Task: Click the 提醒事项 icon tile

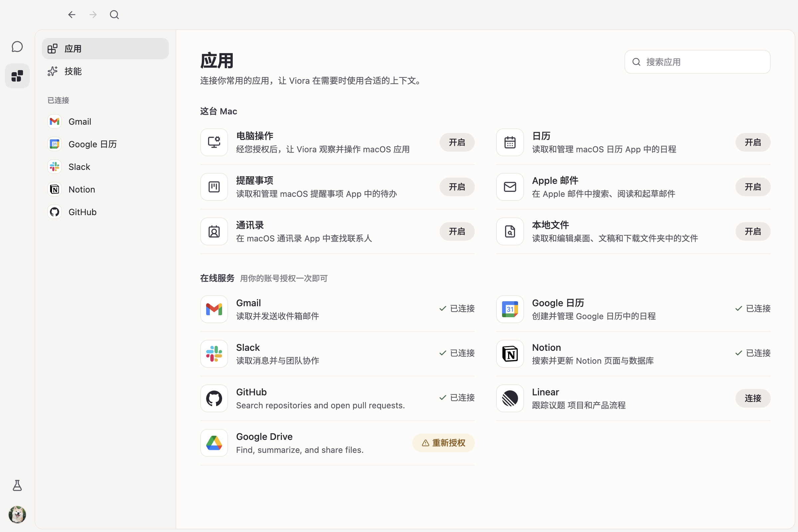Action: coord(214,187)
